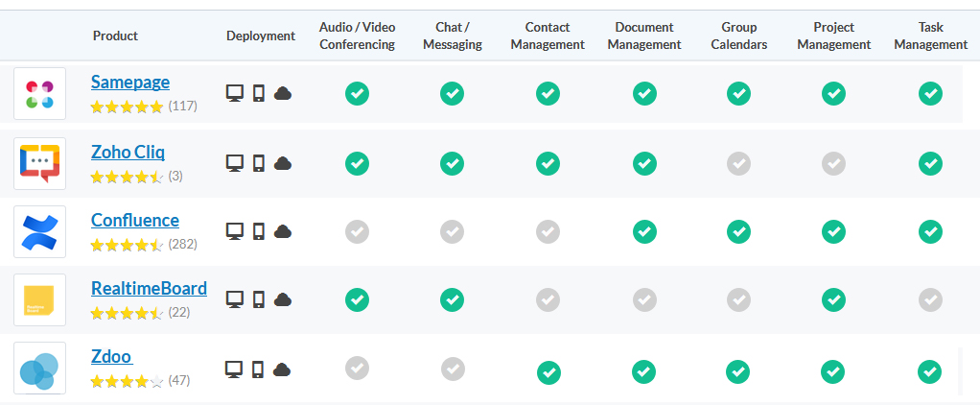Click the Confluence logo thumbnail
The width and height of the screenshot is (980, 405).
(x=40, y=231)
